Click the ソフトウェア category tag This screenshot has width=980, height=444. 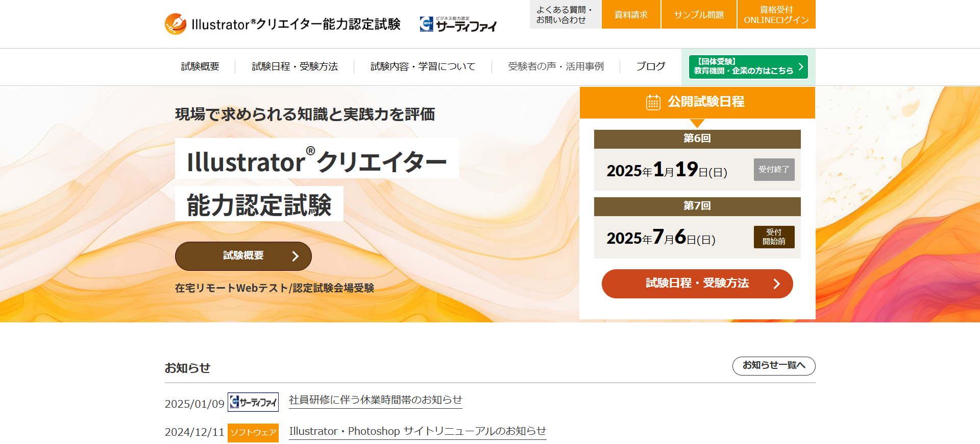click(x=253, y=433)
